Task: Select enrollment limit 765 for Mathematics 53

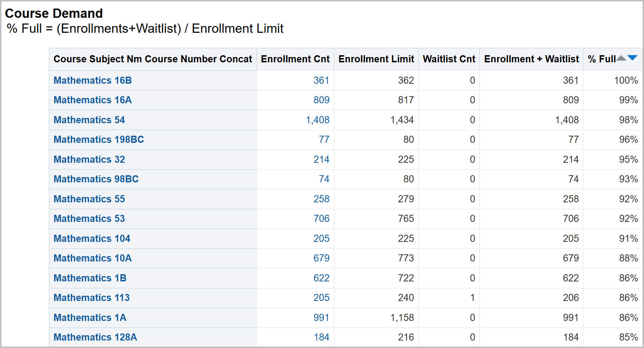Action: point(406,218)
